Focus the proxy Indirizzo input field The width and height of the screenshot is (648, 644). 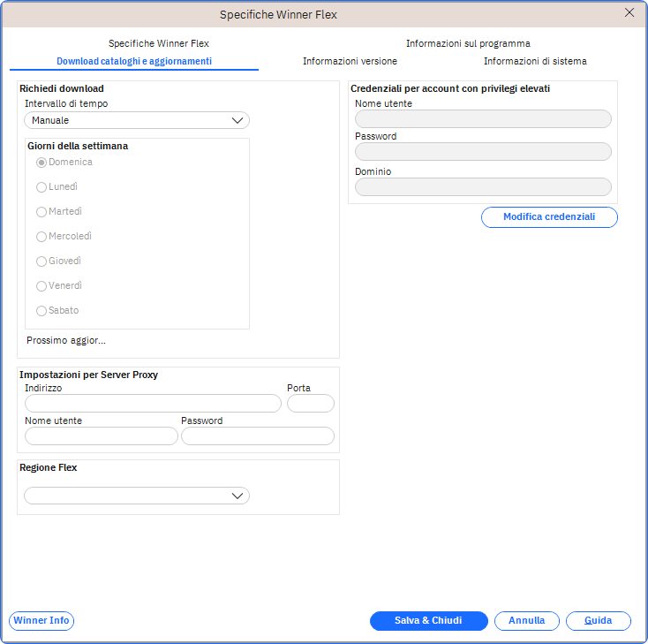(x=153, y=404)
